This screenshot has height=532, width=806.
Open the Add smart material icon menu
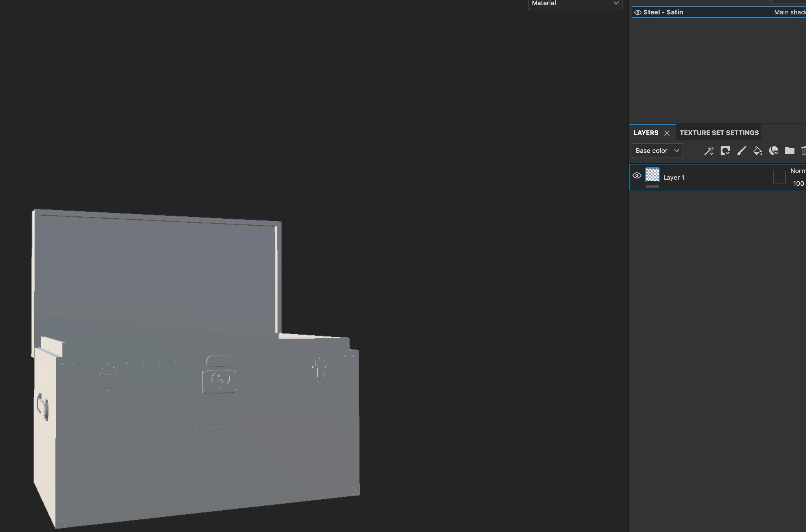[773, 151]
